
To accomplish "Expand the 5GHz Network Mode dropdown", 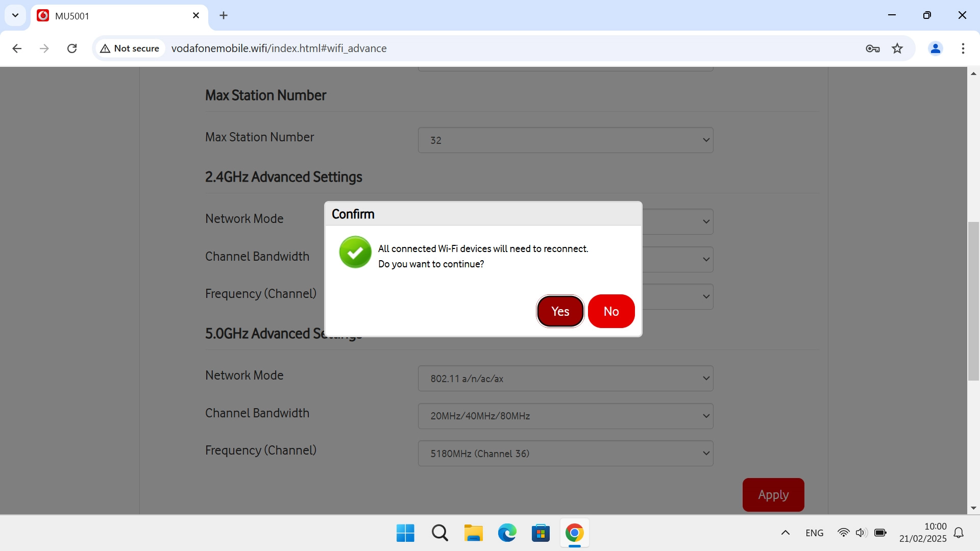I will tap(565, 379).
